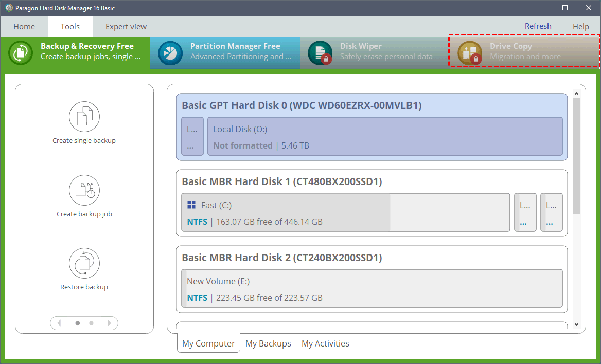This screenshot has width=601, height=364.
Task: Go to the previous page of backup actions
Action: [x=59, y=323]
